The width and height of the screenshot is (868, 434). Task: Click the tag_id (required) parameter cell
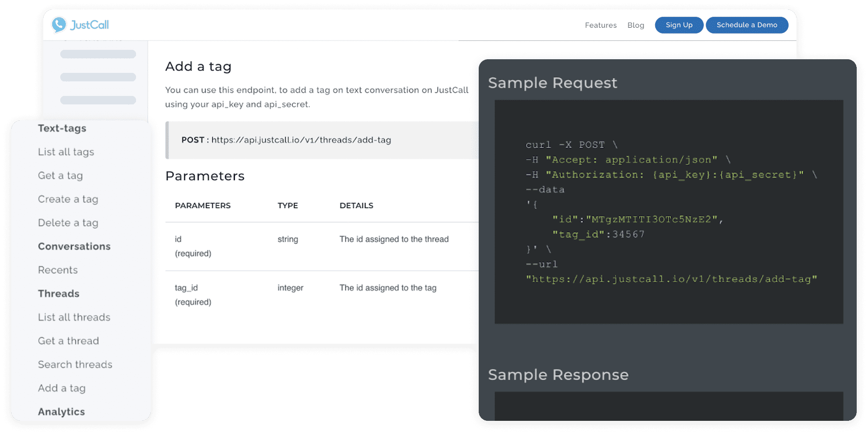[193, 295]
